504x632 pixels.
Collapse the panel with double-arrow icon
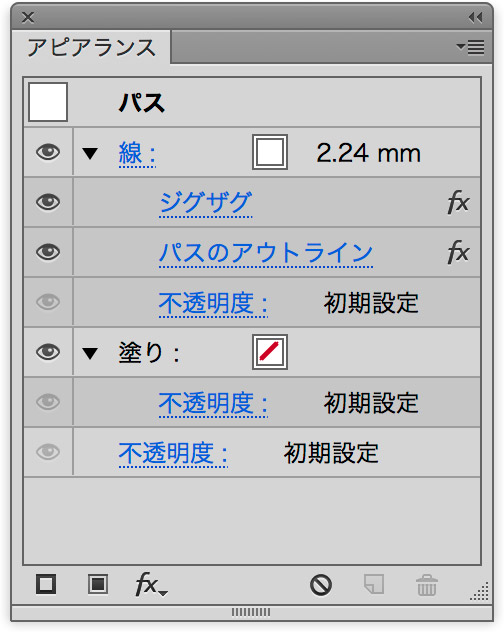coord(476,17)
